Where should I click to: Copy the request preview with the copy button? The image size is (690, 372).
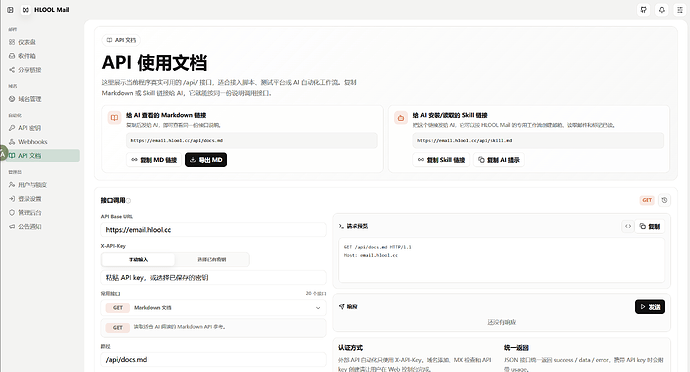650,226
